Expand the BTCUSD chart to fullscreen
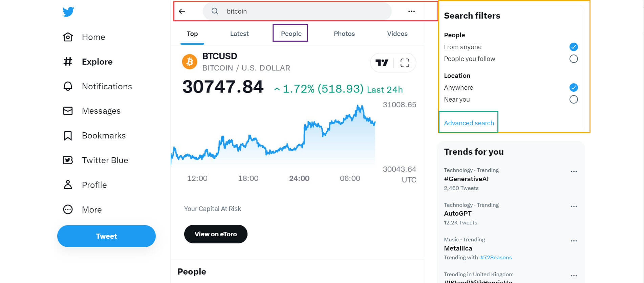 tap(405, 63)
